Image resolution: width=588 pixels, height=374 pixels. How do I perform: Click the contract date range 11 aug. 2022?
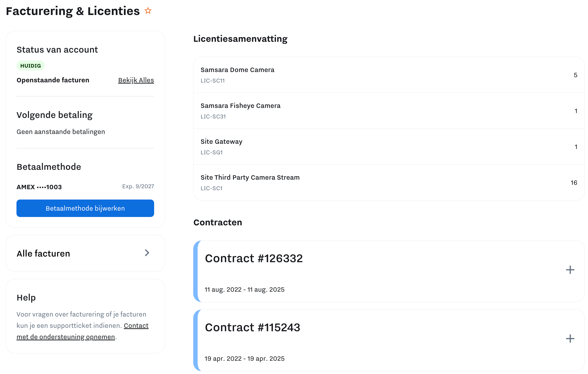pyautogui.click(x=244, y=289)
